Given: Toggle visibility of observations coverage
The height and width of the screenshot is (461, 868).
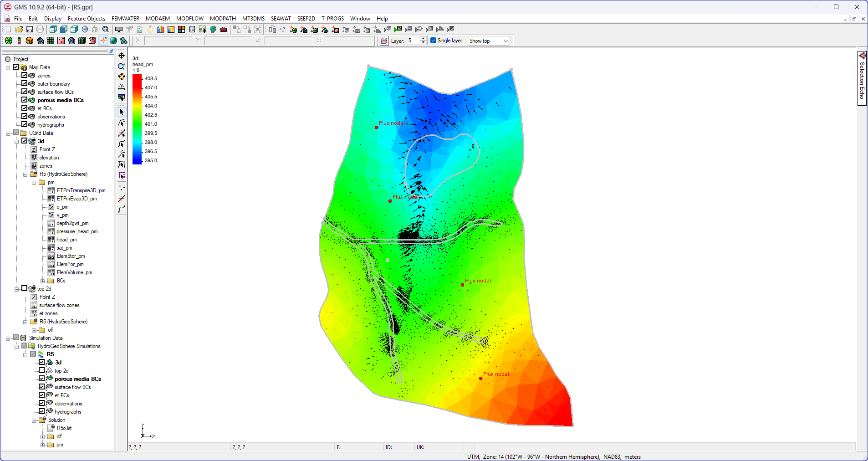Looking at the screenshot, I should tap(25, 116).
